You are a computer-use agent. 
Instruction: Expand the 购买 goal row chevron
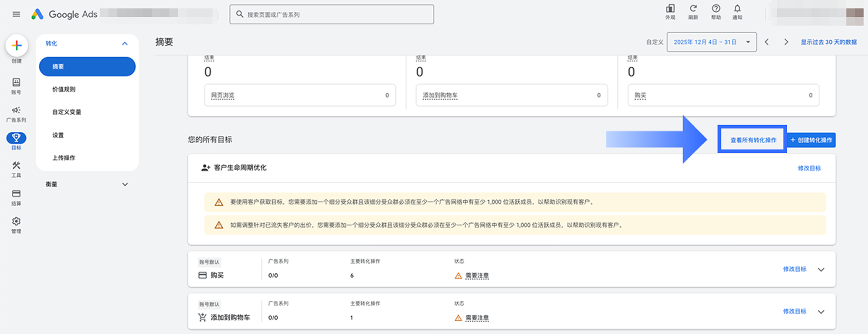pyautogui.click(x=821, y=270)
